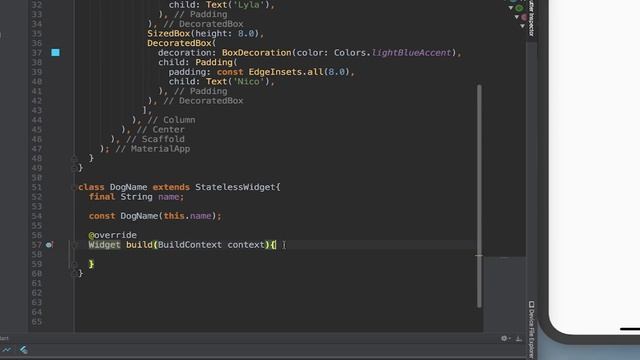Open the gear settings icon in bottom panel
Viewport: 640px width, 360px height.
point(504,338)
